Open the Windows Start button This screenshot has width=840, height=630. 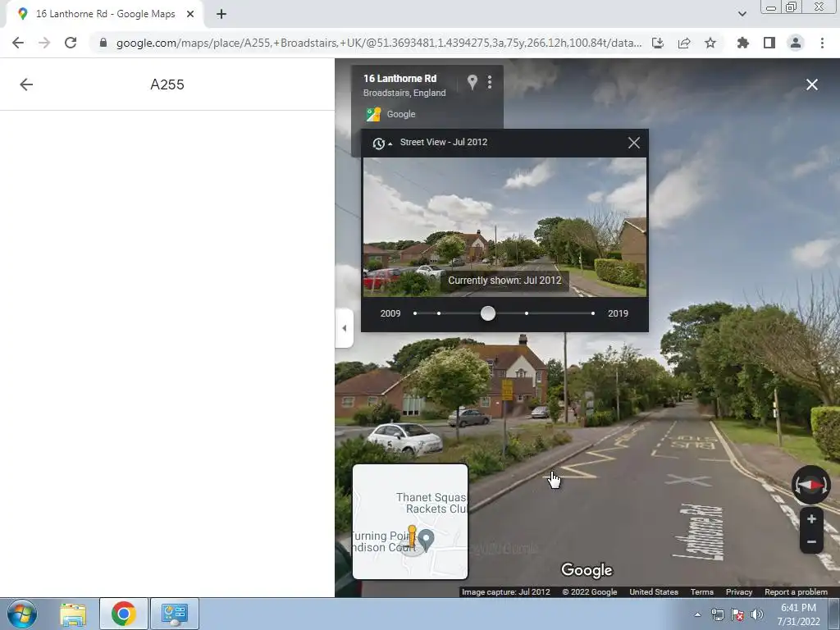(x=22, y=614)
